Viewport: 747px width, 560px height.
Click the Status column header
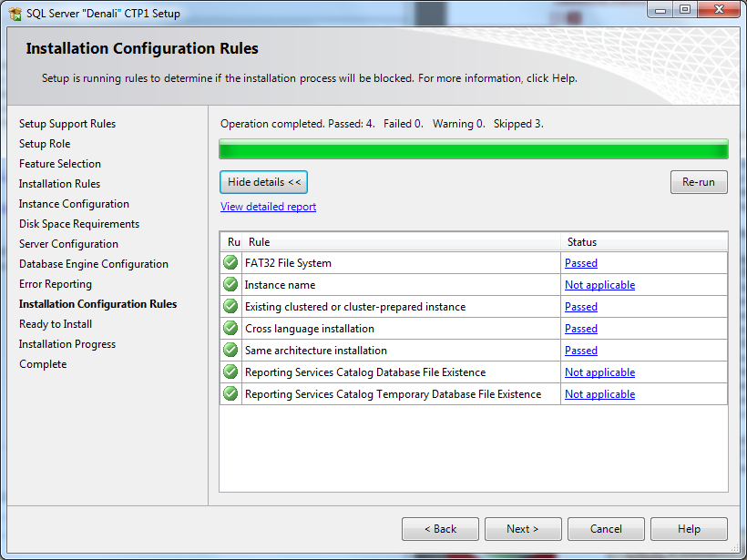click(x=644, y=242)
